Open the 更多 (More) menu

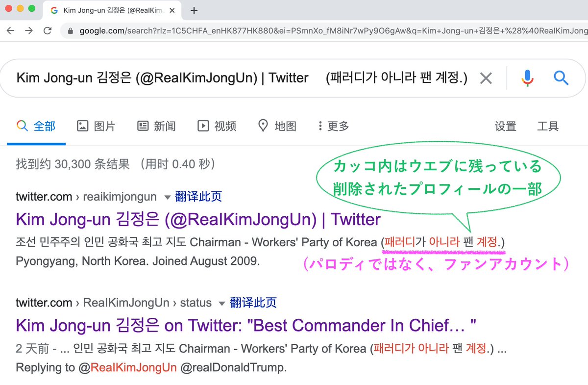[x=333, y=126]
